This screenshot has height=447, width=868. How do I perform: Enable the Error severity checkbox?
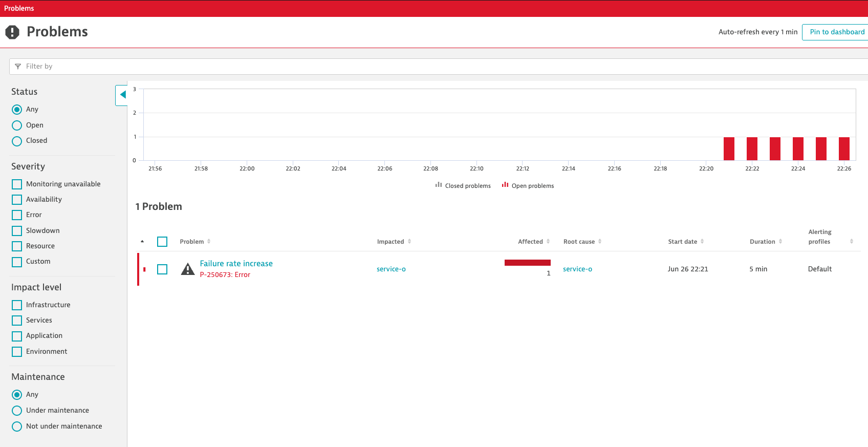(17, 215)
